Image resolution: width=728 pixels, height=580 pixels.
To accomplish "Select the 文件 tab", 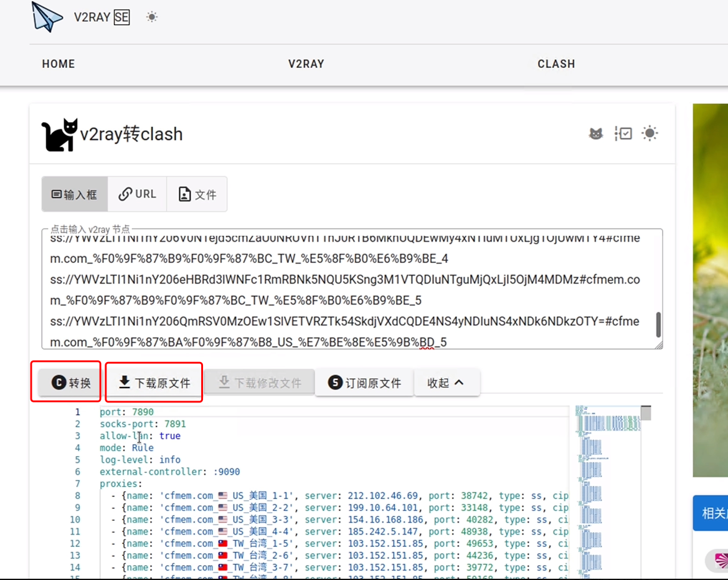I will (197, 194).
